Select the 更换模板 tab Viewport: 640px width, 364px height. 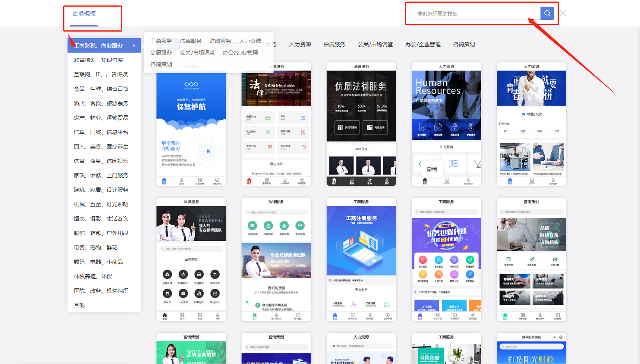pos(84,14)
